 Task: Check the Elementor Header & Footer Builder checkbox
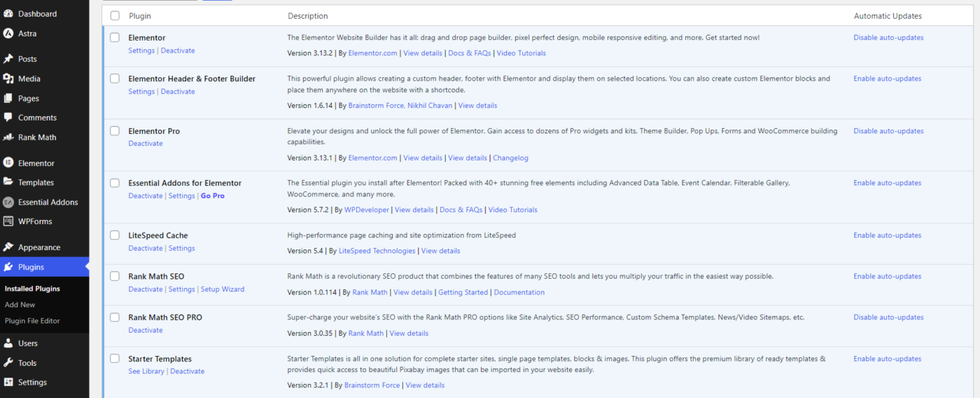(115, 78)
